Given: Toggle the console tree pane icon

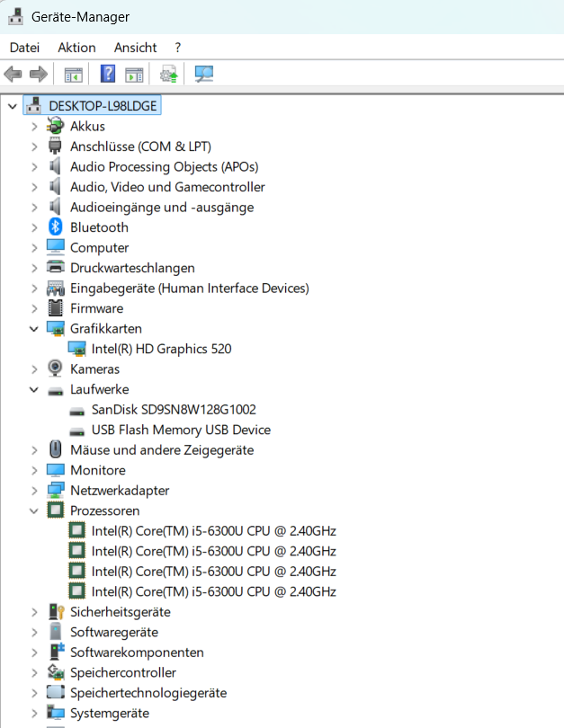Looking at the screenshot, I should pos(74,75).
